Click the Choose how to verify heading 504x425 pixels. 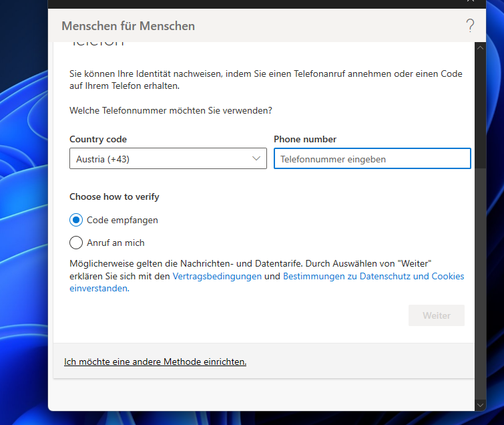[x=114, y=197]
